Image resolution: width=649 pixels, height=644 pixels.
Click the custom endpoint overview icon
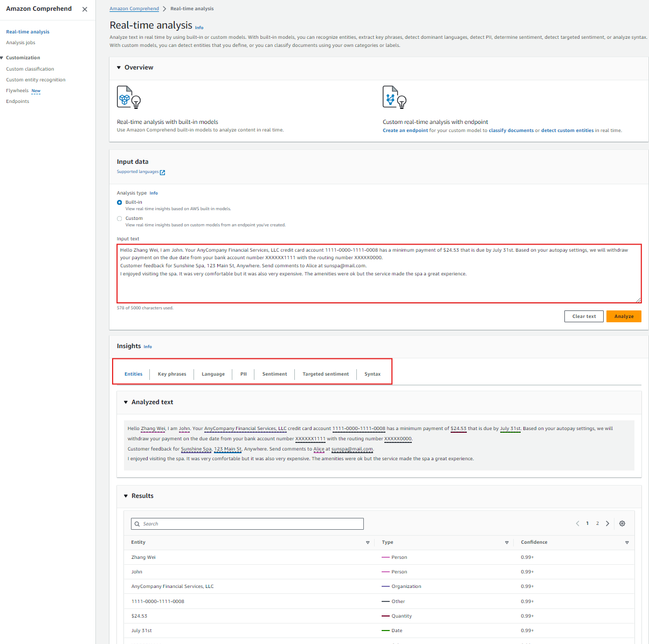tap(395, 97)
